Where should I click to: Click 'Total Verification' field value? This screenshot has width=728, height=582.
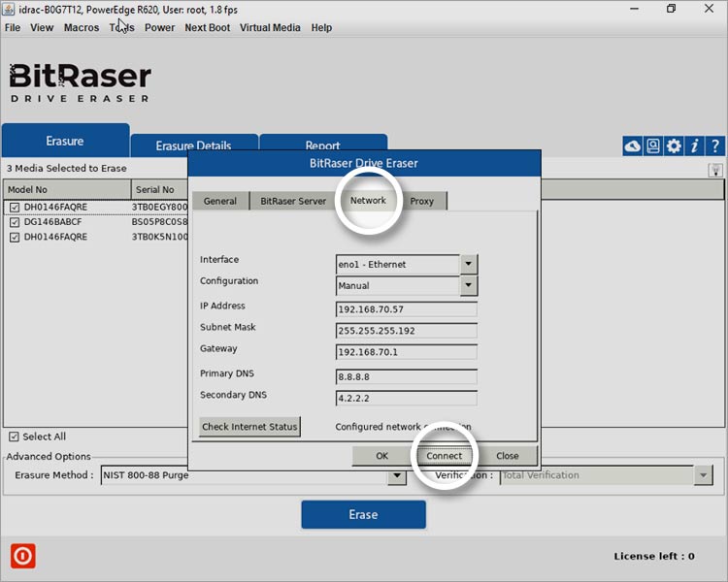pos(541,475)
